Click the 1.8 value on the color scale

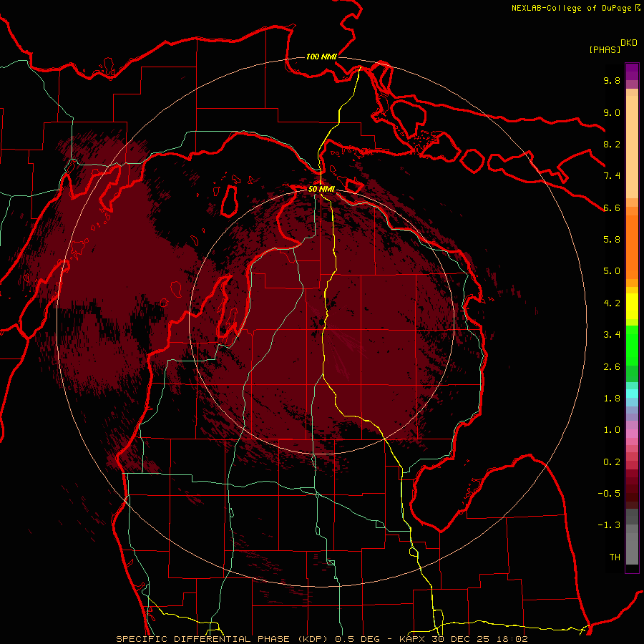tap(612, 399)
